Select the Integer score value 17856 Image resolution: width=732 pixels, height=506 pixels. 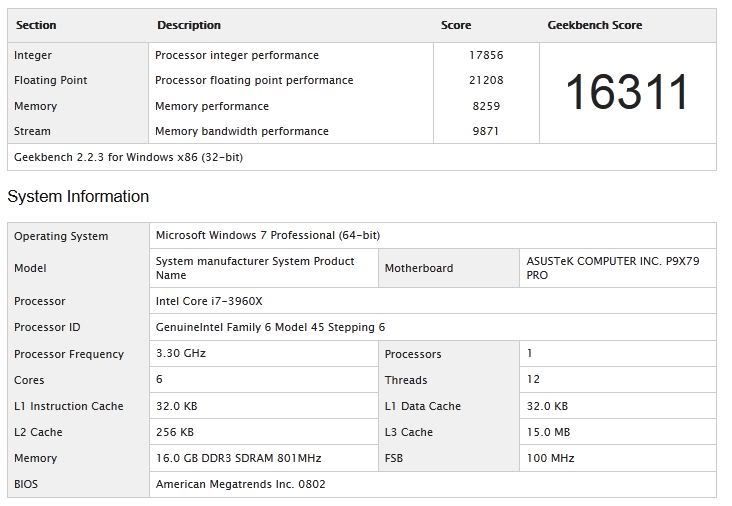(x=484, y=56)
